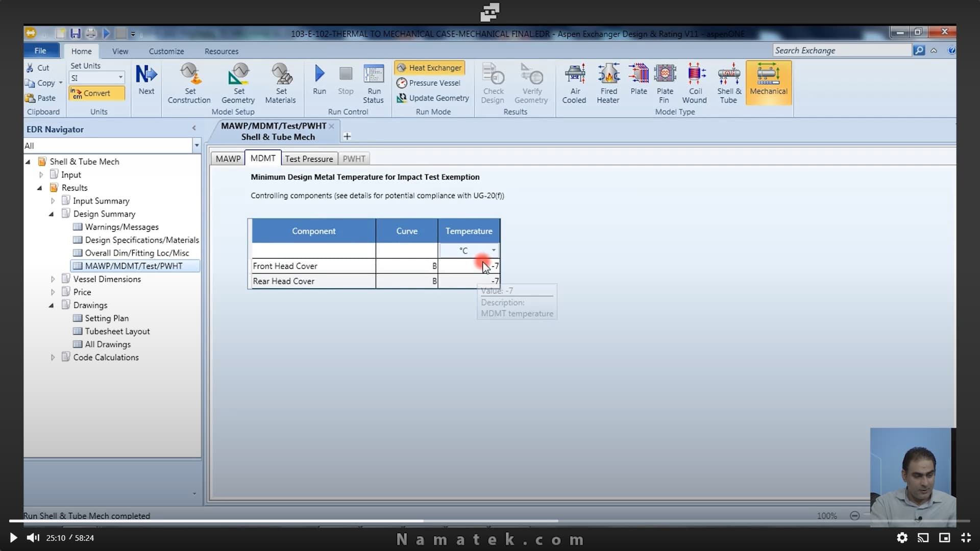The image size is (980, 551).
Task: Switch to the View ribbon tab
Action: click(120, 52)
